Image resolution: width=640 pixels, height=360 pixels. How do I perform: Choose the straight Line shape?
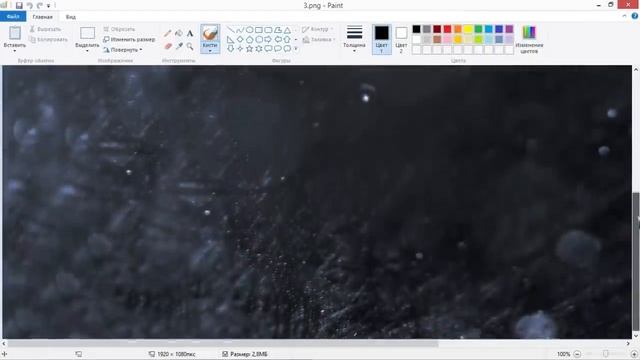pyautogui.click(x=231, y=30)
